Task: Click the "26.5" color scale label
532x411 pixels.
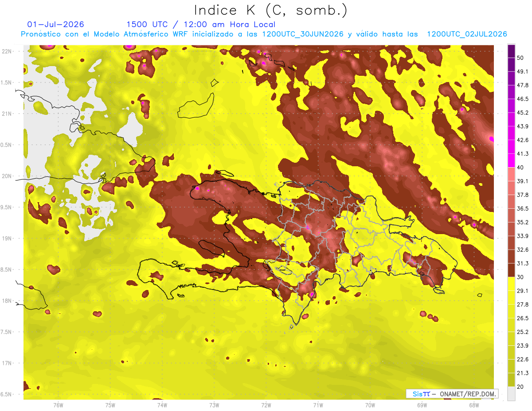Action: click(523, 318)
